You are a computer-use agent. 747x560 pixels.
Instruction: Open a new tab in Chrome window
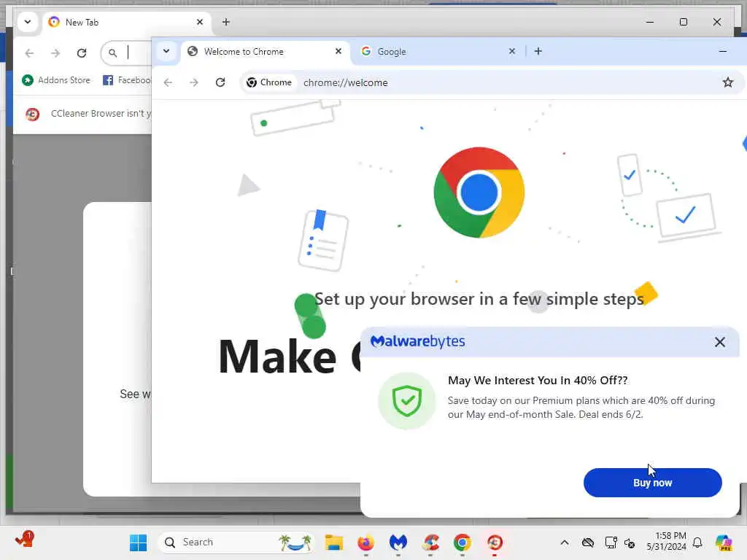(538, 51)
